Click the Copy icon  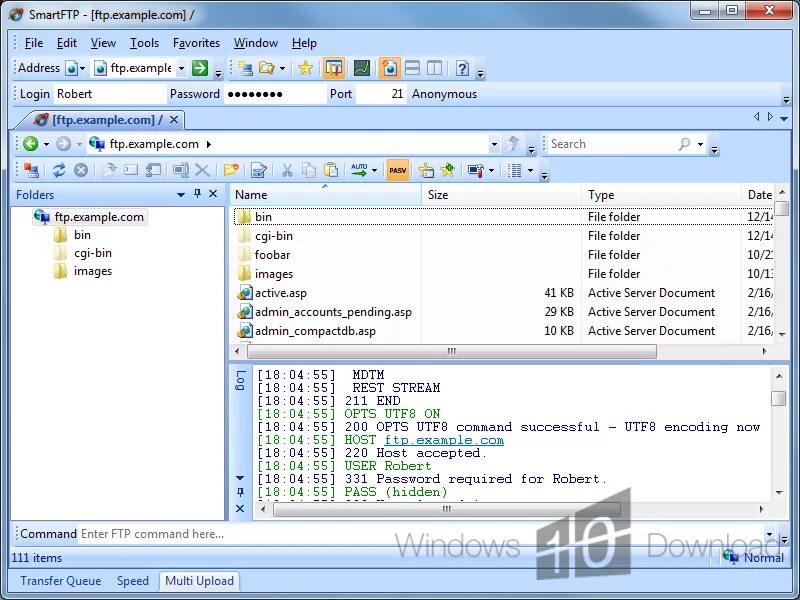click(x=309, y=170)
